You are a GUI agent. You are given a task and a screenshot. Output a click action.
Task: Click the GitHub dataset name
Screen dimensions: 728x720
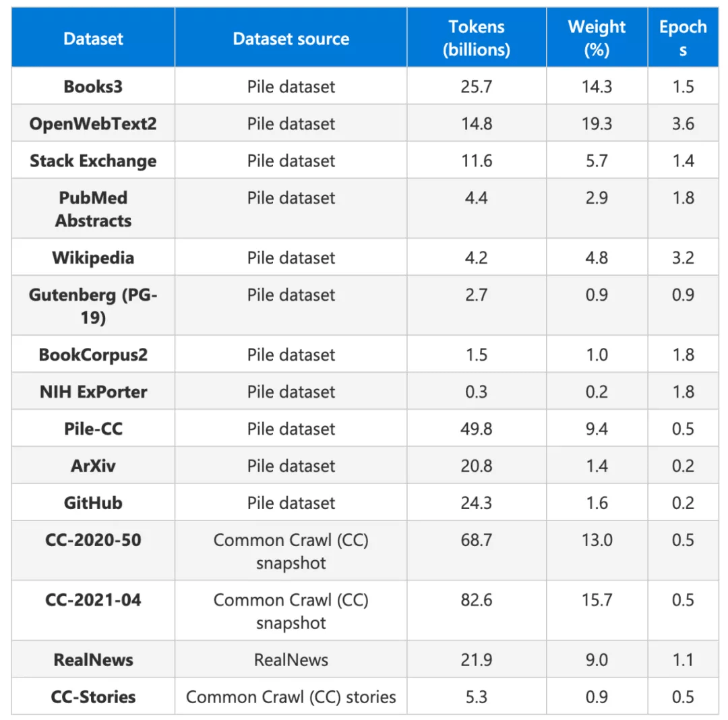[x=93, y=503]
